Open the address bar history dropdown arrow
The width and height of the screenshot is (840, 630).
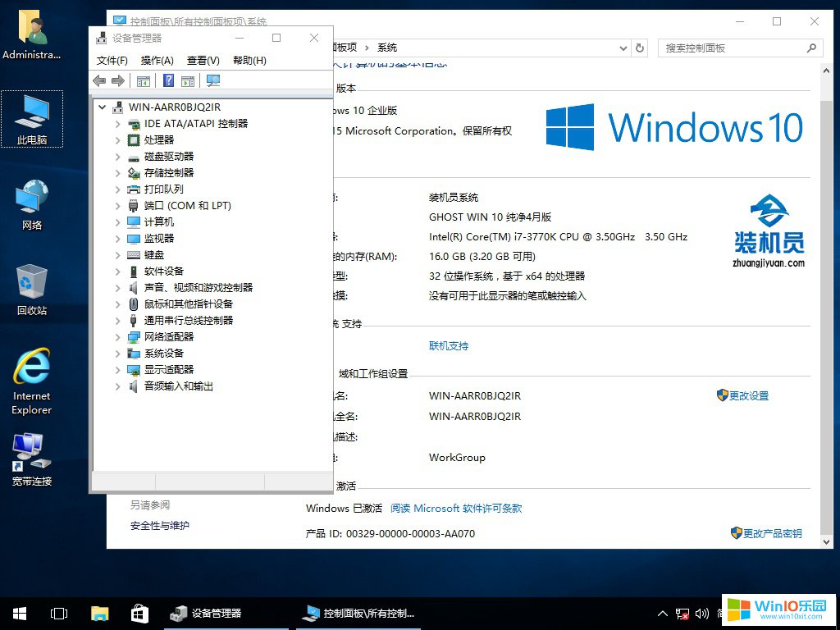click(x=623, y=48)
